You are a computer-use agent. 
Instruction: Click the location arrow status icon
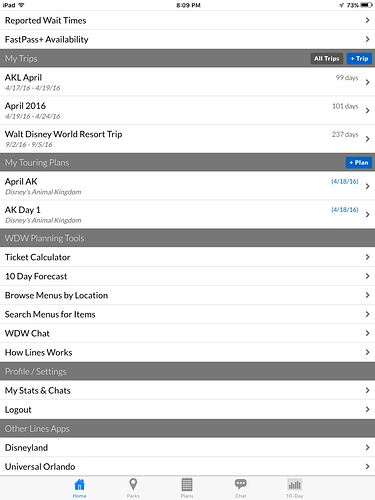342,5
